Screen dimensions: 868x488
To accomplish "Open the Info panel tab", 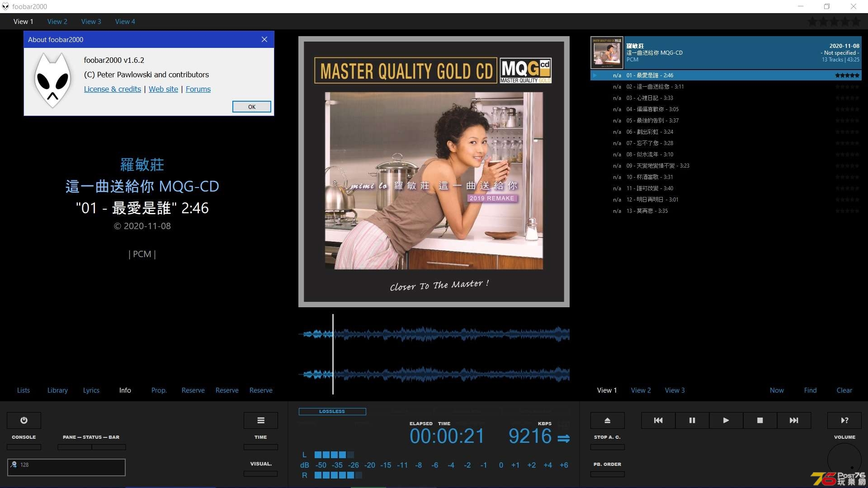I will pos(125,390).
